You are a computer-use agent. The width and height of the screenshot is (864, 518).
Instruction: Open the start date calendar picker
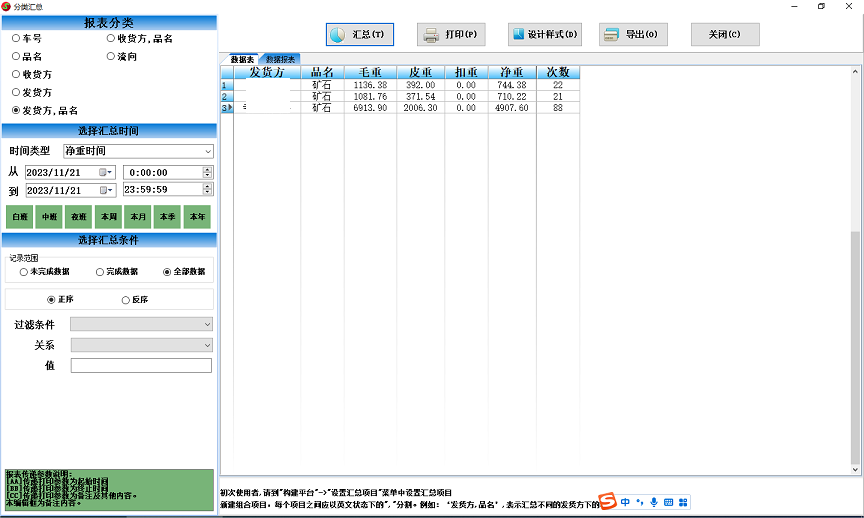(104, 172)
